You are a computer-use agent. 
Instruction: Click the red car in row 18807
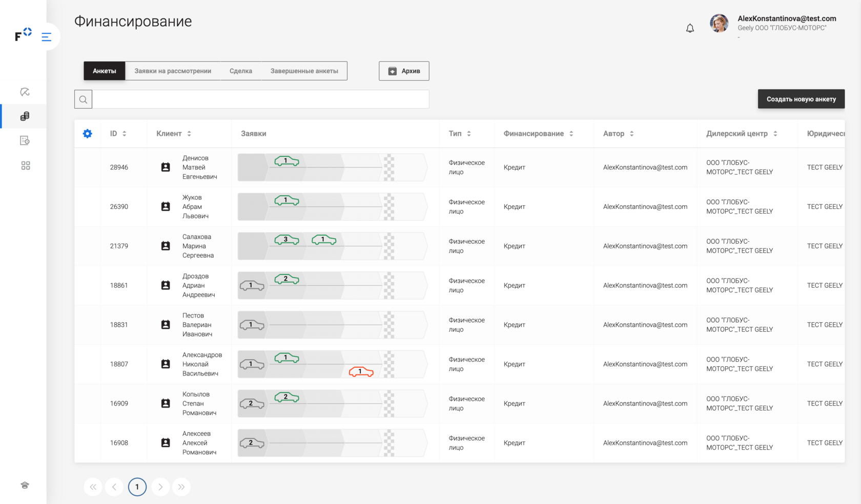(361, 371)
